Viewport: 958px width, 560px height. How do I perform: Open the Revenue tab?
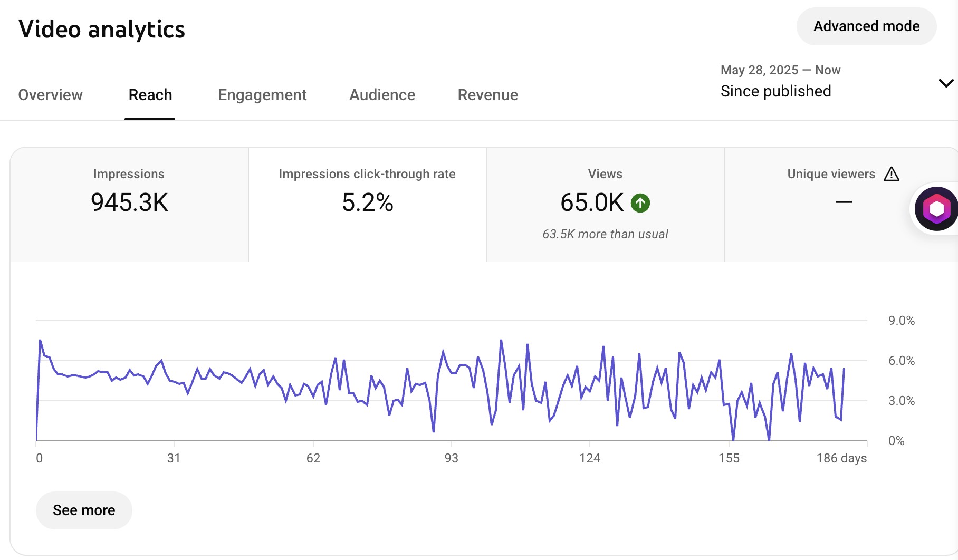(487, 95)
